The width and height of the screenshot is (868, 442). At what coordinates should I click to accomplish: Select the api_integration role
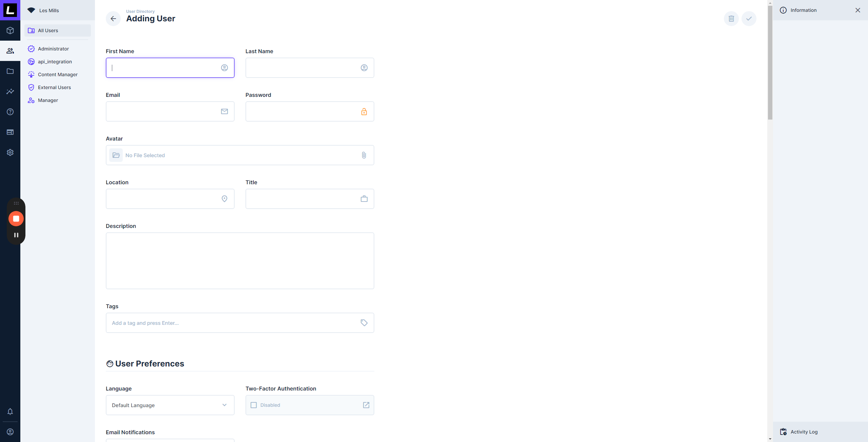coord(58,62)
